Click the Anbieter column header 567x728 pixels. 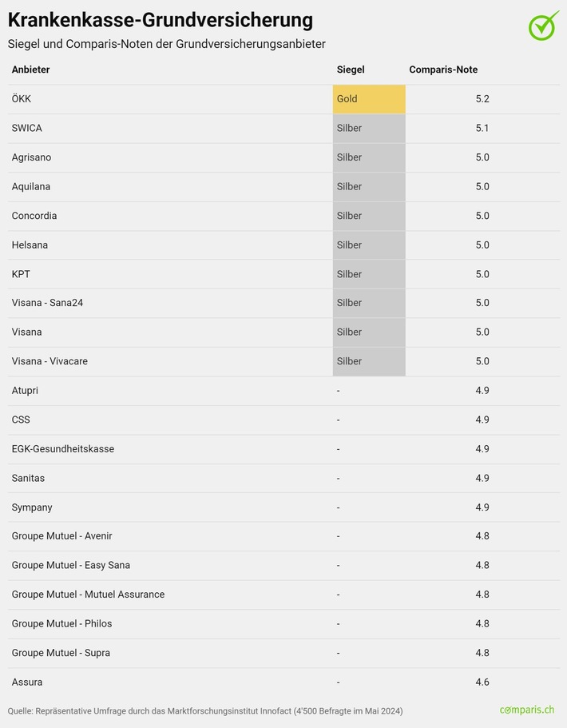(x=30, y=70)
